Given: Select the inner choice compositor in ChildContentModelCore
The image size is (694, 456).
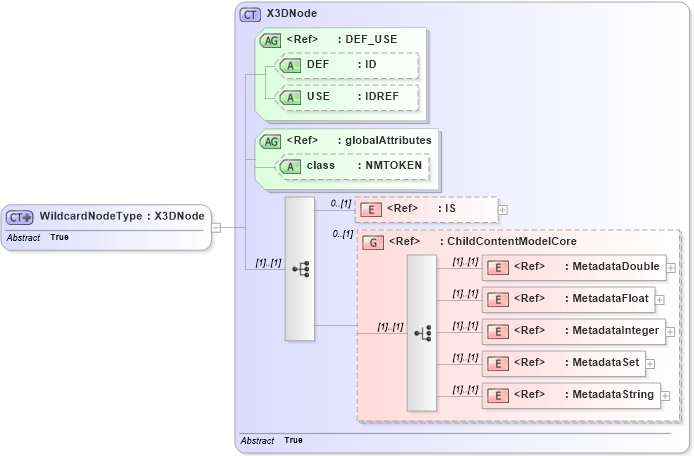Looking at the screenshot, I should 422,333.
